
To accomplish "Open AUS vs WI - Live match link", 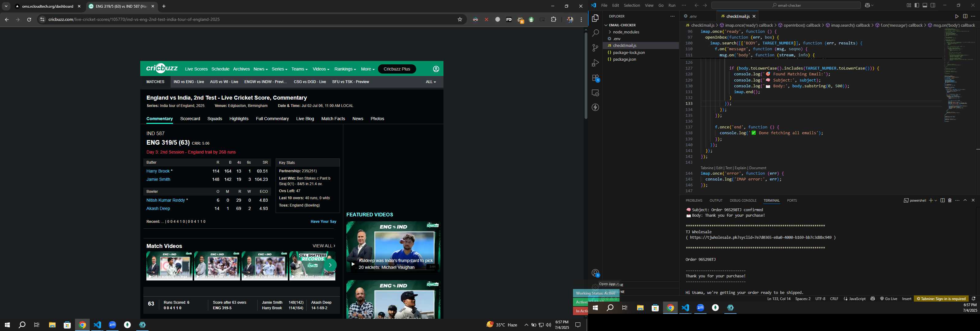I will pos(224,82).
